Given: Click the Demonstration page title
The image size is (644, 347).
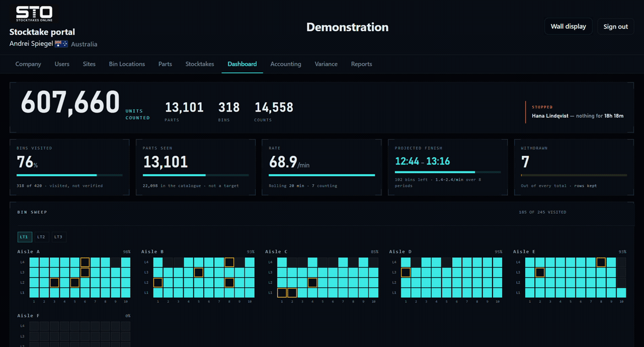Looking at the screenshot, I should (x=347, y=27).
